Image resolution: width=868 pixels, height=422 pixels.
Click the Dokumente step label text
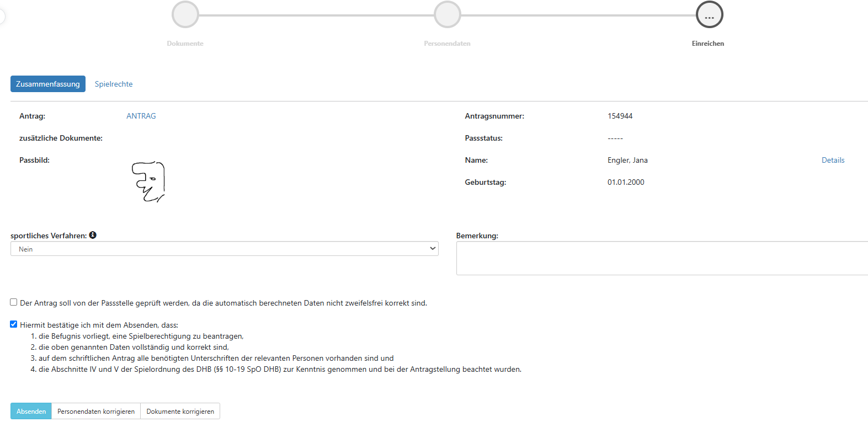(x=185, y=44)
